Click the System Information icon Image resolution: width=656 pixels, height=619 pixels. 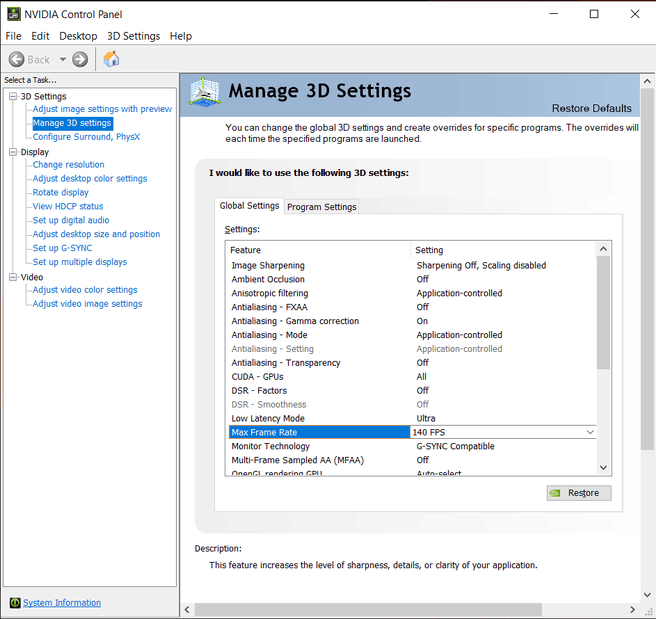click(15, 603)
